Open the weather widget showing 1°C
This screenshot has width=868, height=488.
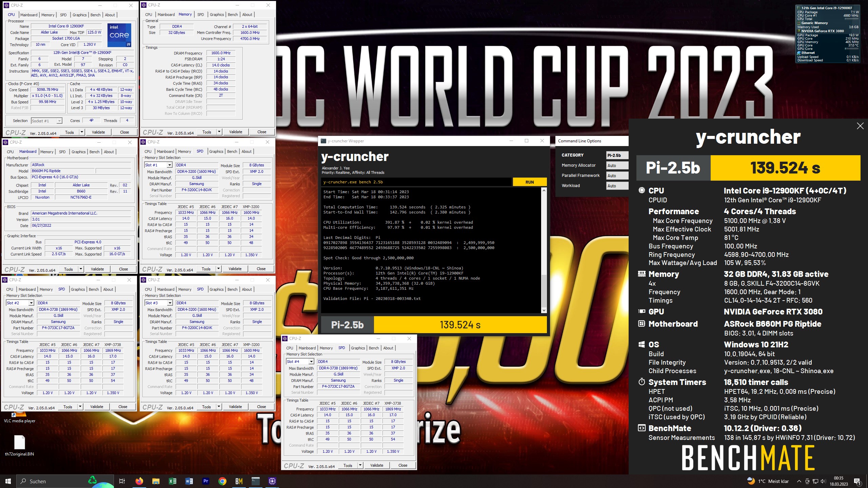click(768, 481)
